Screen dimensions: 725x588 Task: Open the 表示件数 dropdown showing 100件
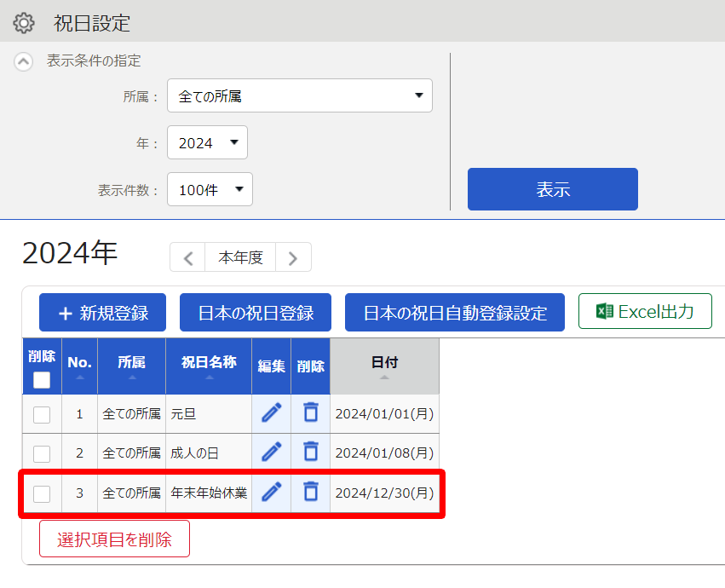(210, 189)
